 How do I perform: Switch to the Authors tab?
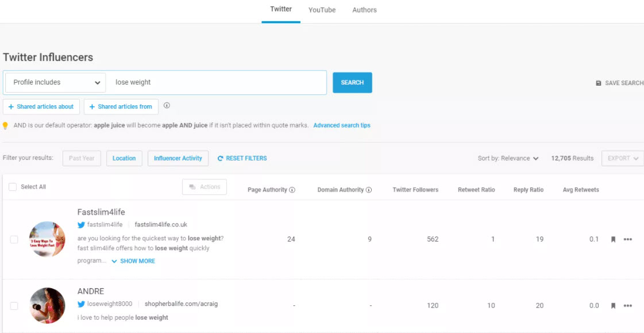[x=364, y=10]
